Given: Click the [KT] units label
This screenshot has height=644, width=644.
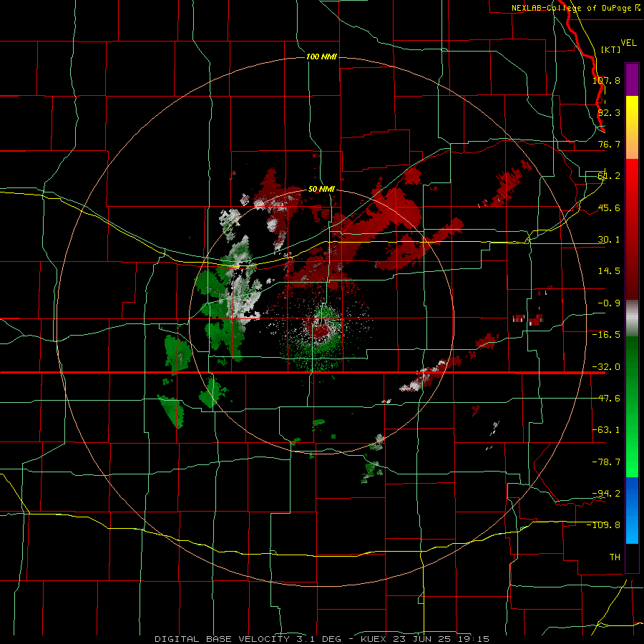Looking at the screenshot, I should click(611, 49).
